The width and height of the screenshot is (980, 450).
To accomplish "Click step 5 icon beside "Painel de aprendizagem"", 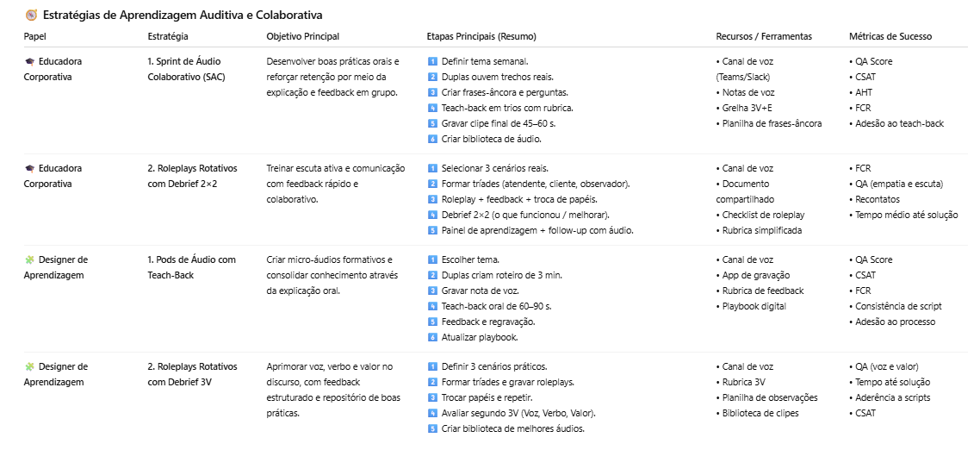I will click(432, 231).
